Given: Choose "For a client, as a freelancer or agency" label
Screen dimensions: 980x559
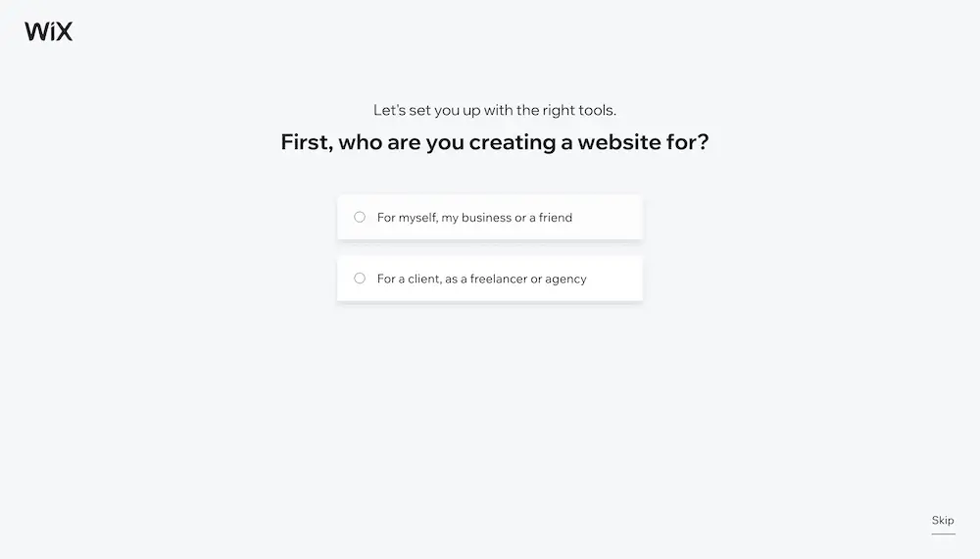Looking at the screenshot, I should pos(481,279).
